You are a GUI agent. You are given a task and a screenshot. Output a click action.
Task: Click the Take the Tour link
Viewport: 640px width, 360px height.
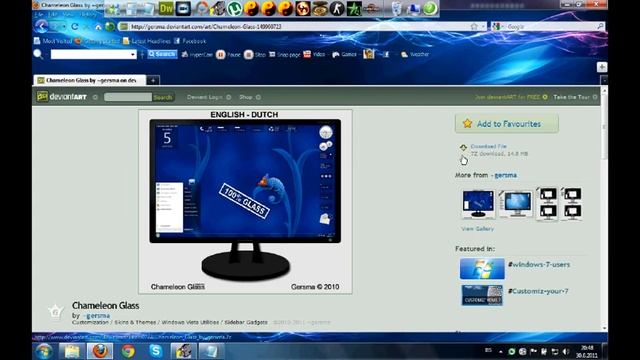tap(571, 97)
